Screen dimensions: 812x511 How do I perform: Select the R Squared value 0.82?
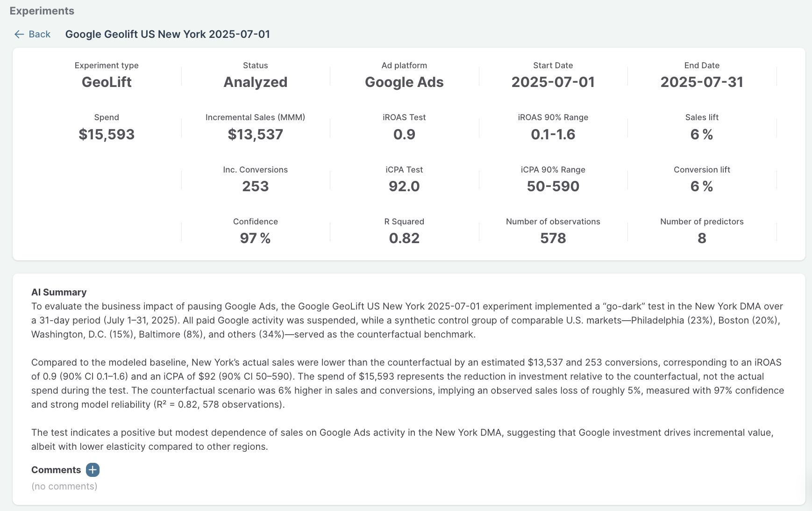(404, 238)
